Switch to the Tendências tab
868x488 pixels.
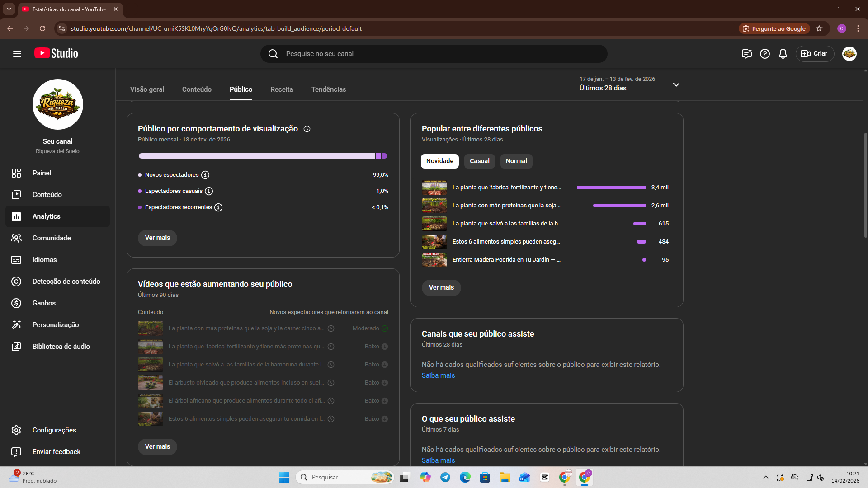[328, 89]
